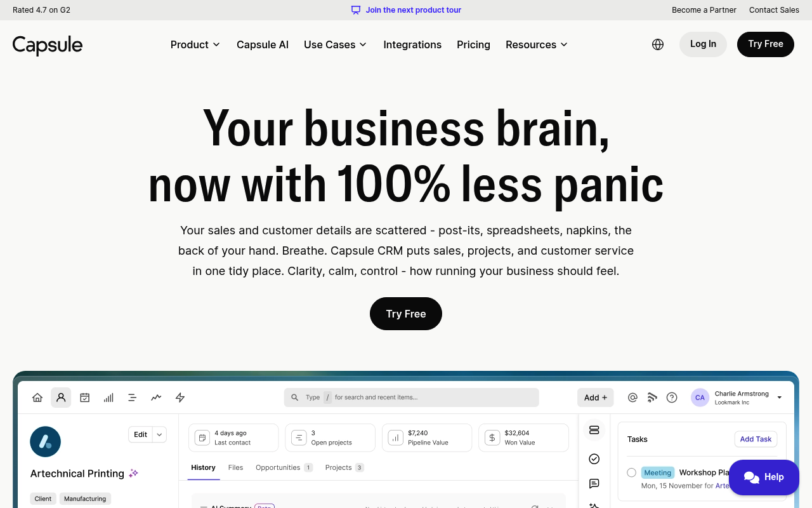Screen dimensions: 812x508
Task: Click the feed broadcast icon
Action: [x=652, y=398]
